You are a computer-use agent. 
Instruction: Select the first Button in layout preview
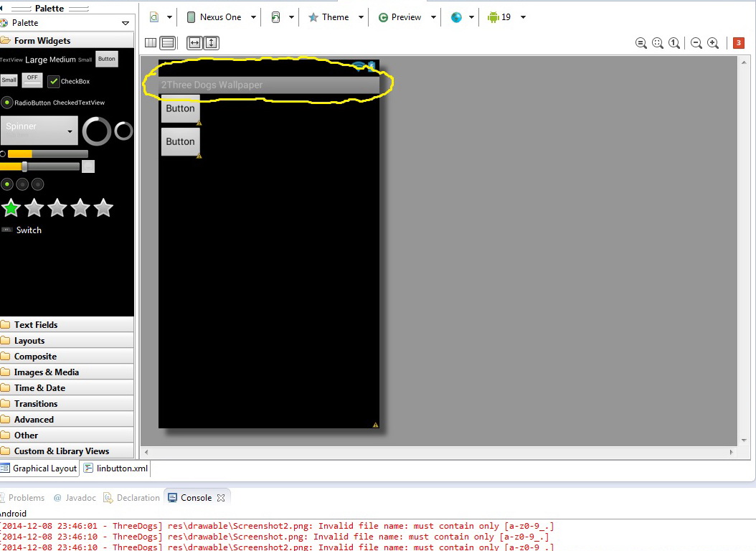180,108
